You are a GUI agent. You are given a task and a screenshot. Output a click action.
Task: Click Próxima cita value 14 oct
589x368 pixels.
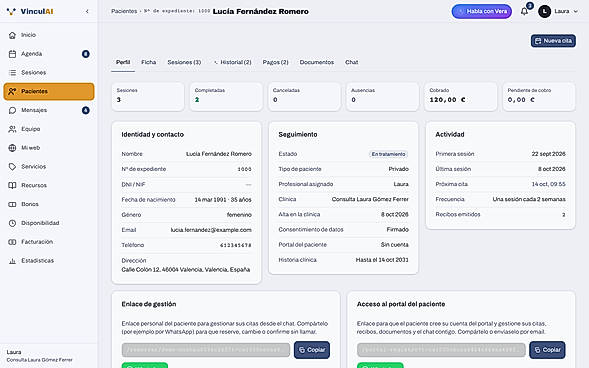[548, 184]
